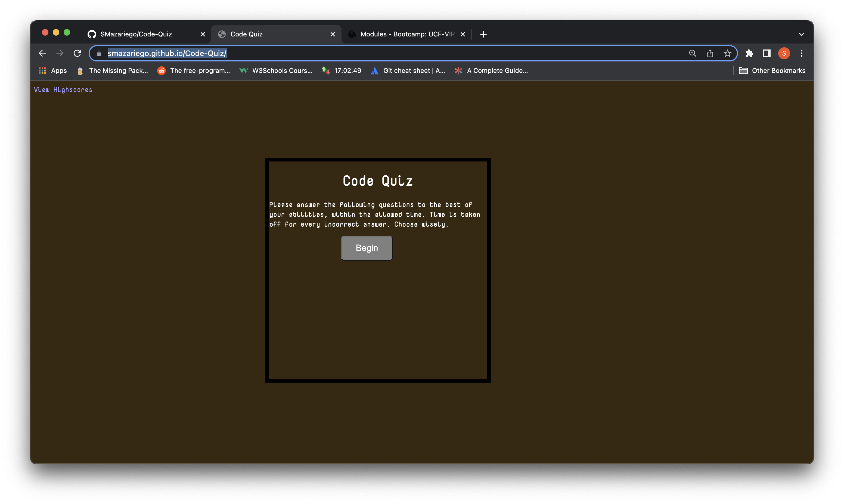The image size is (844, 504).
Task: Open the A Complete Guide... bookmark
Action: pos(491,71)
